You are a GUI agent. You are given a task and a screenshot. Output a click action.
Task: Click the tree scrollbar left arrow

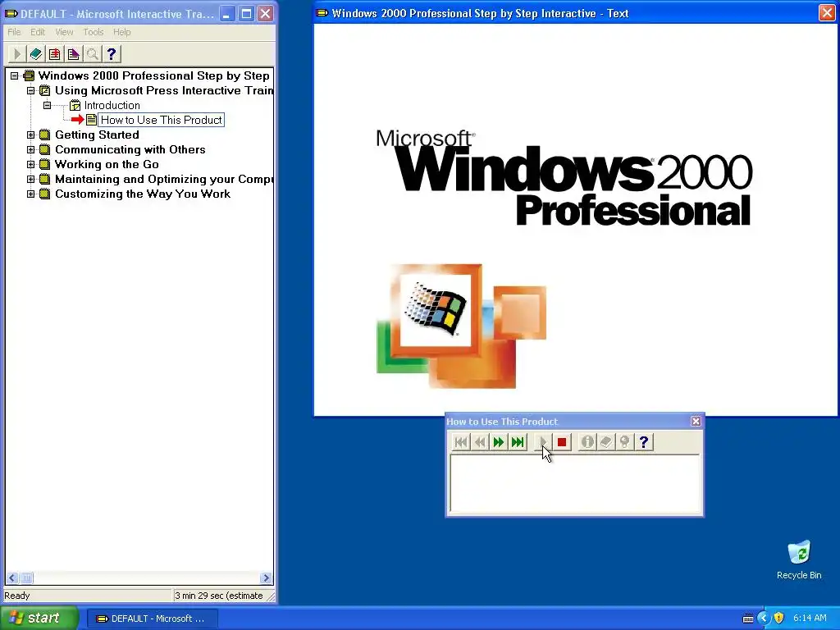point(11,577)
